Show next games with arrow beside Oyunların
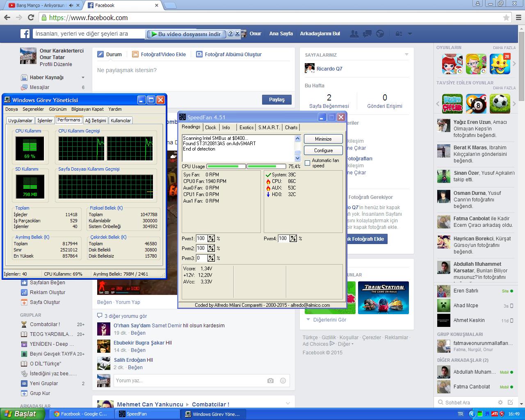 point(514,64)
